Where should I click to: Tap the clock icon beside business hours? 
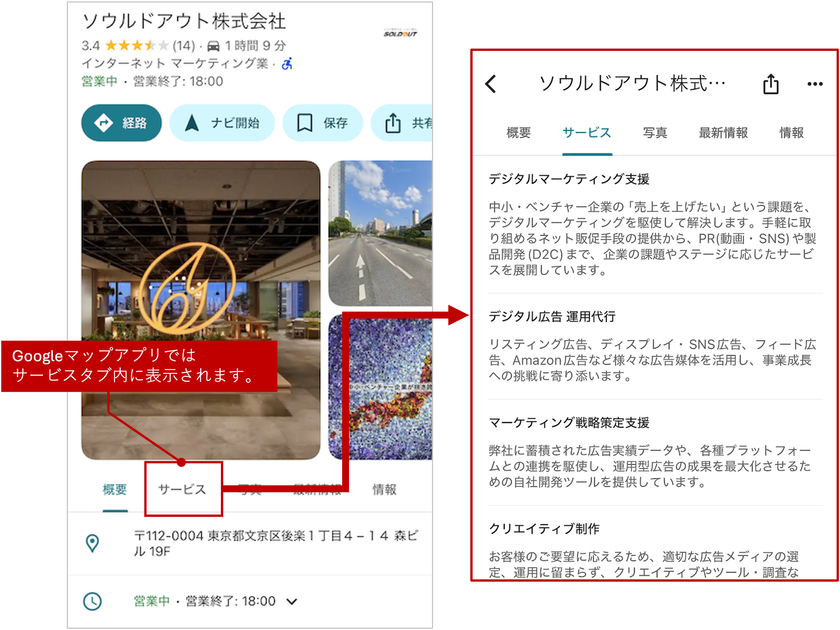pyautogui.click(x=92, y=601)
